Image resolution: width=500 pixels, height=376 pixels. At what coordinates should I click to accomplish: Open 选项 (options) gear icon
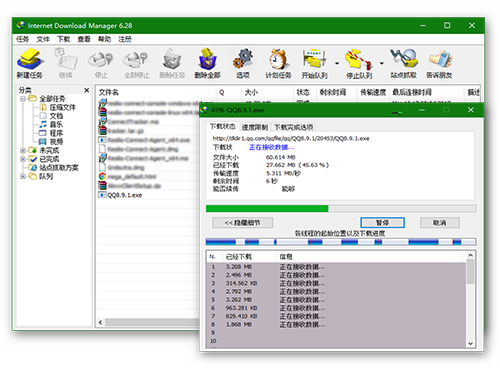tap(243, 63)
